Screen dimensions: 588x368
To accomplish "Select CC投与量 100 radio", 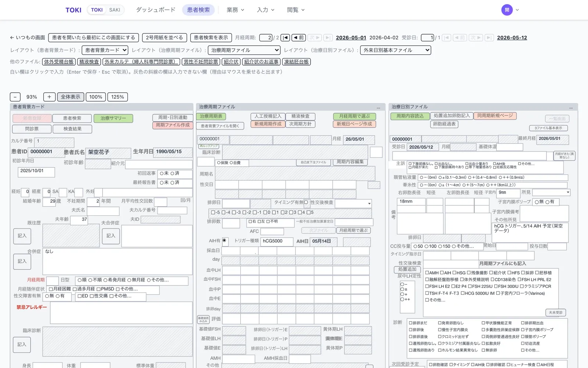I will point(427,246).
